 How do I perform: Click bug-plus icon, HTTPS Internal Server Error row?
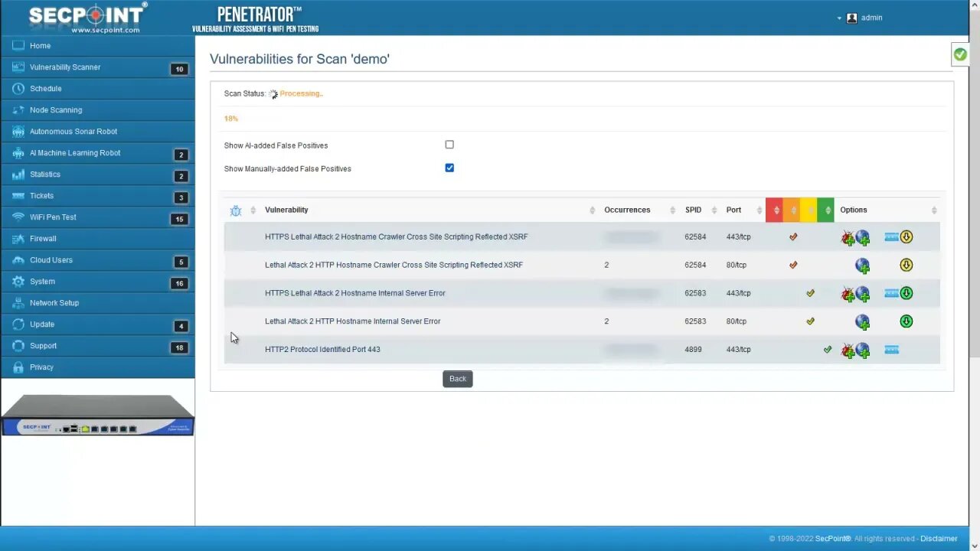click(848, 294)
